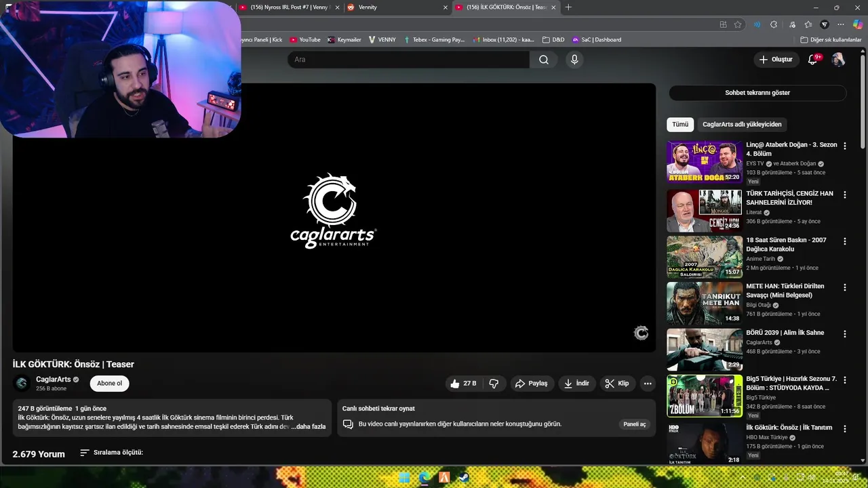Open volume control in system tray
868x488 pixels.
coord(813,478)
